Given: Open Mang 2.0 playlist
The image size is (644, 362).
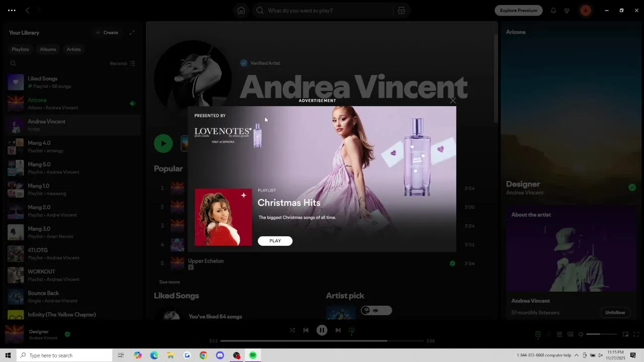Looking at the screenshot, I should tap(72, 211).
